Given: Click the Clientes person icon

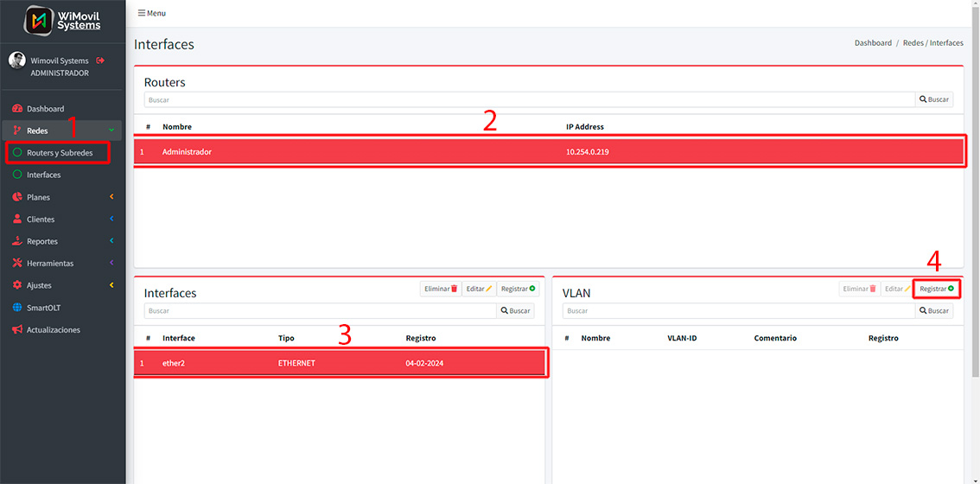Looking at the screenshot, I should pyautogui.click(x=17, y=220).
